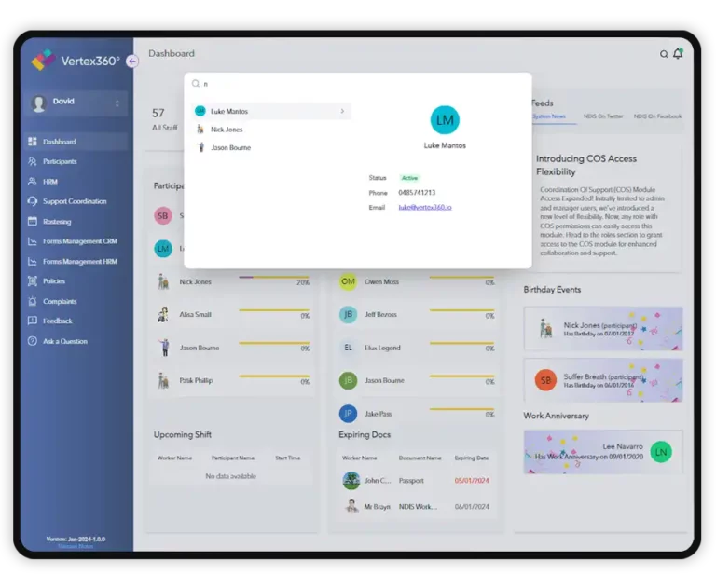Screen dimensions: 716x588
Task: Open Participants from the sidebar
Action: (x=60, y=161)
